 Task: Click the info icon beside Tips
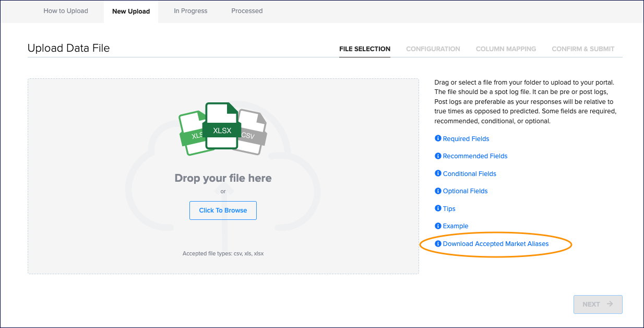438,208
